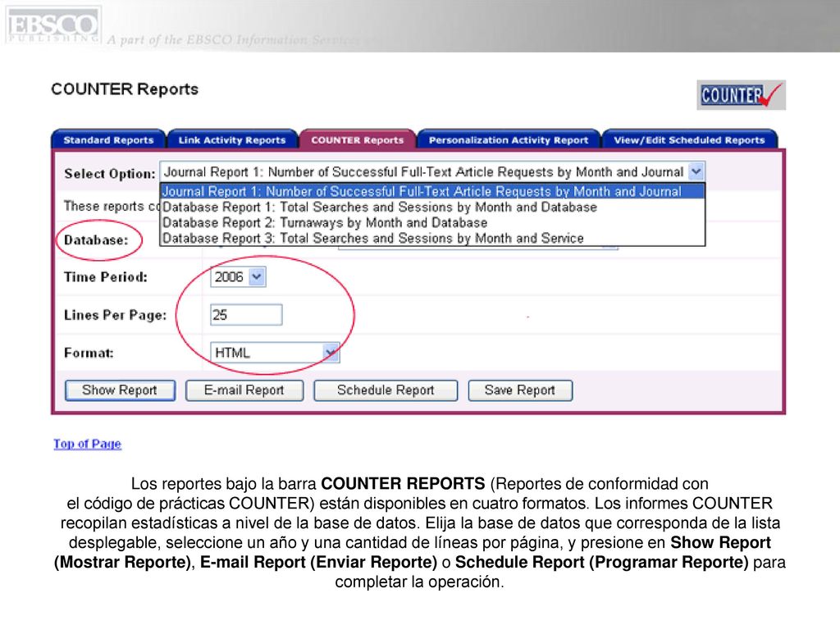Pick Database Report 3 by Service
This screenshot has height=630, width=840.
click(x=432, y=238)
